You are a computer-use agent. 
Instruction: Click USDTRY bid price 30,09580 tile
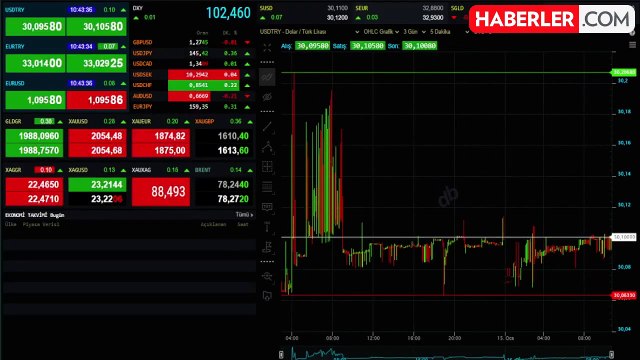pyautogui.click(x=35, y=27)
